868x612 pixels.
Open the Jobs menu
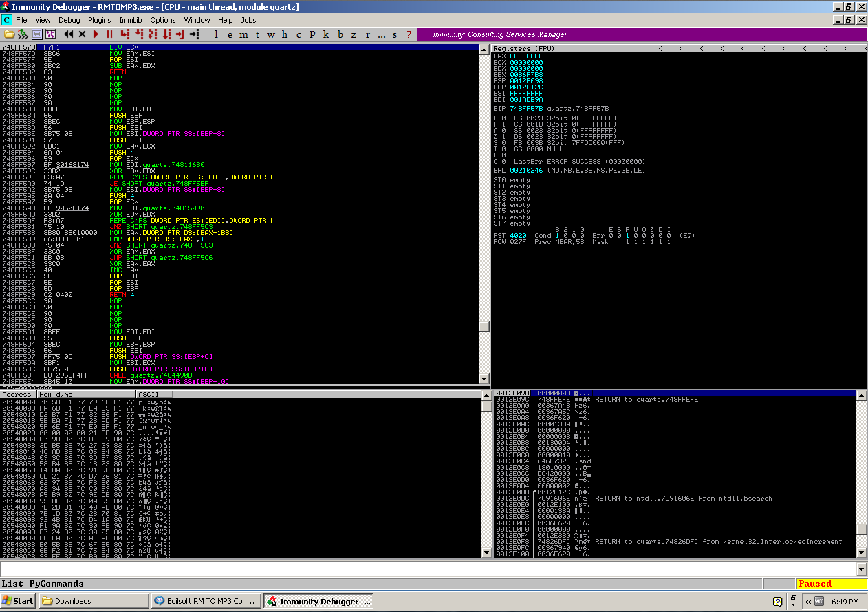pyautogui.click(x=248, y=20)
